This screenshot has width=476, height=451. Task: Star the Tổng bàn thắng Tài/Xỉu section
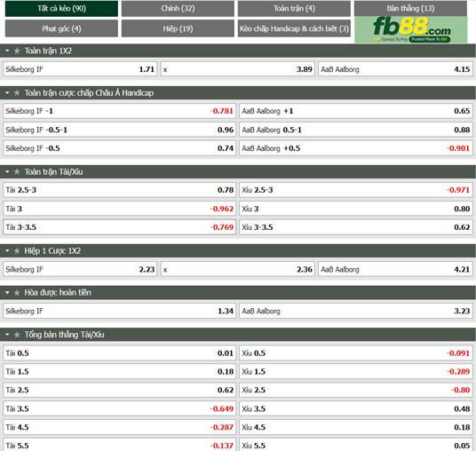coord(17,335)
